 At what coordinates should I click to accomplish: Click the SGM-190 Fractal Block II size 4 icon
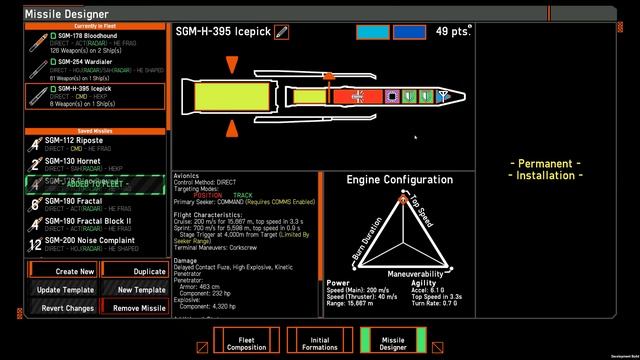coord(35,224)
